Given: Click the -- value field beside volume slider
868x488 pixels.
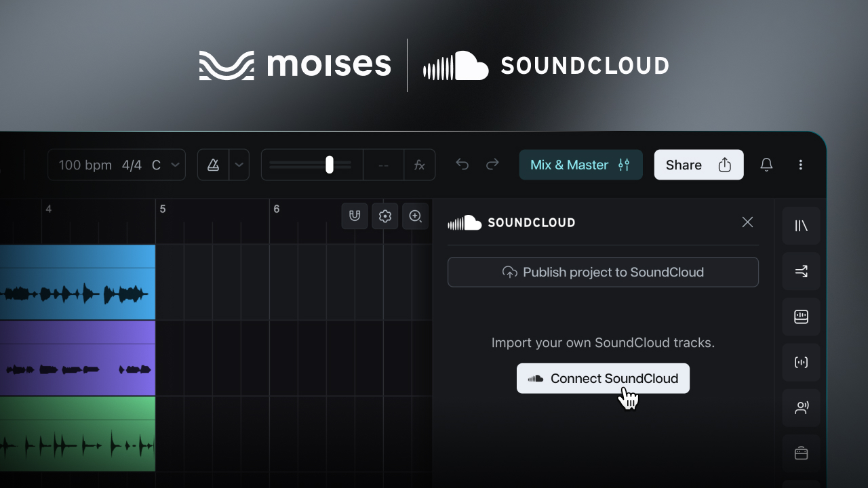Looking at the screenshot, I should pyautogui.click(x=384, y=165).
